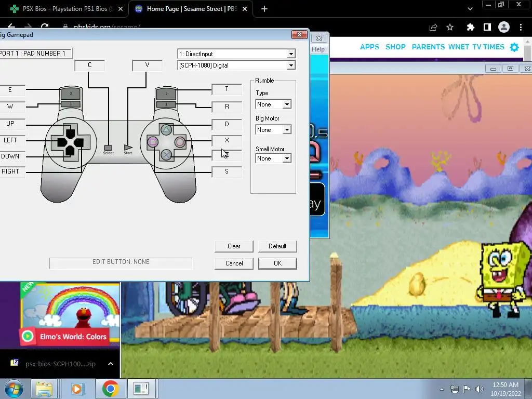The height and width of the screenshot is (399, 532).
Task: Edit the Select mapping field C
Action: coord(89,65)
